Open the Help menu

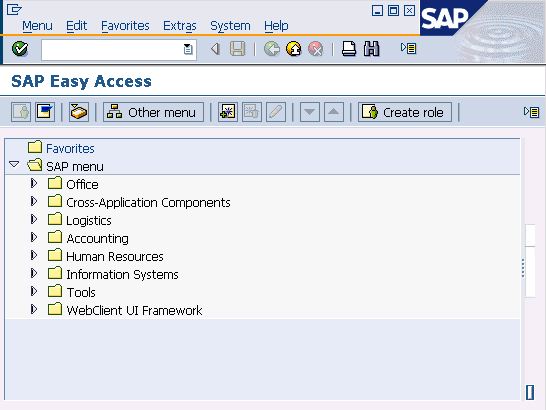pyautogui.click(x=276, y=26)
